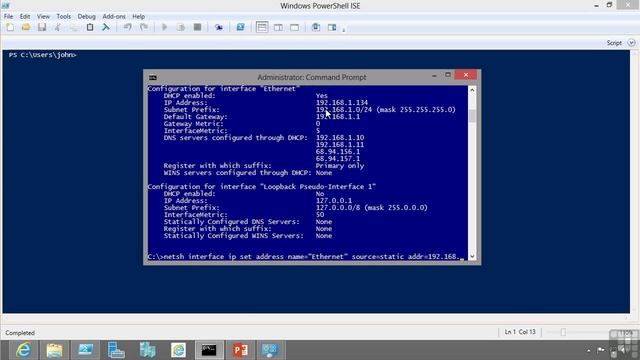Show Command Add-on pane icon
The height and width of the screenshot is (360, 640).
[x=332, y=27]
